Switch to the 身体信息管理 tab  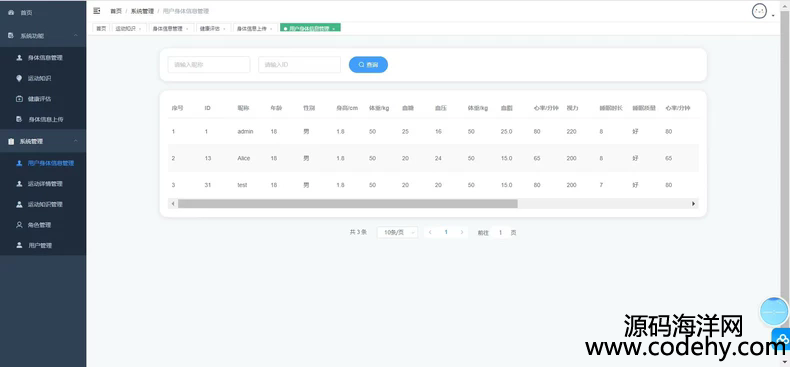(x=171, y=29)
